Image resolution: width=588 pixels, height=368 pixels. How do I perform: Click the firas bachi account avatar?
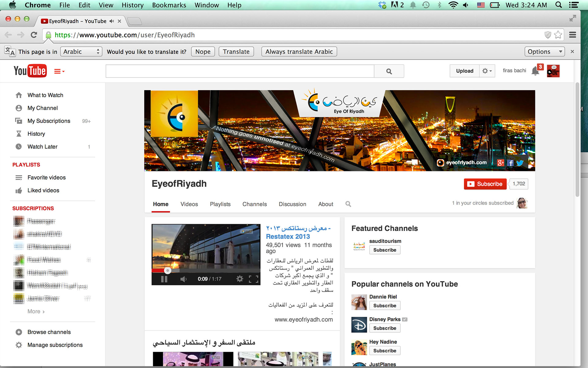553,71
